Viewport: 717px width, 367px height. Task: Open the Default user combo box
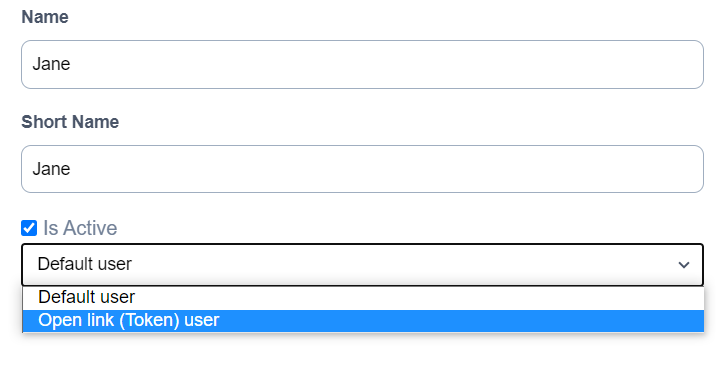pos(362,265)
